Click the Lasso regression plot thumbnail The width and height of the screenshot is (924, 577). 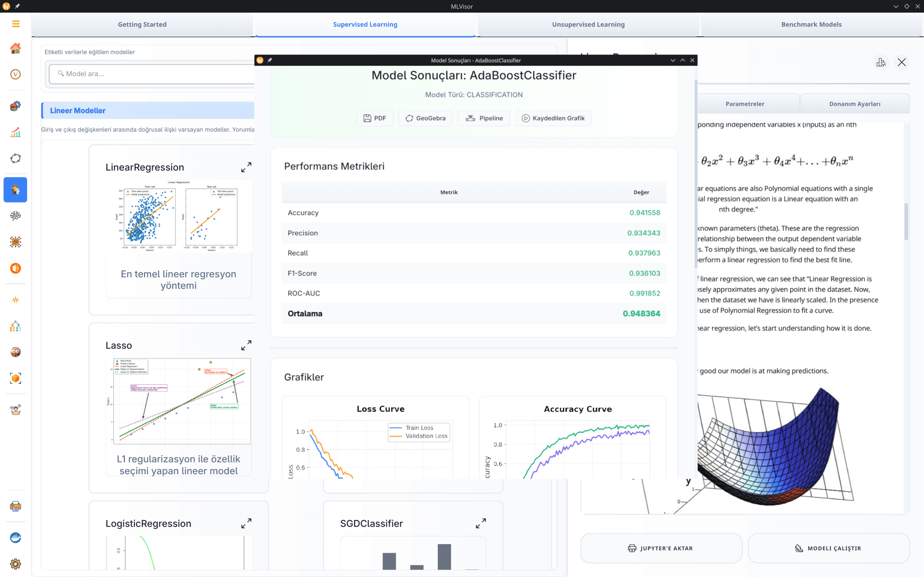pos(178,401)
